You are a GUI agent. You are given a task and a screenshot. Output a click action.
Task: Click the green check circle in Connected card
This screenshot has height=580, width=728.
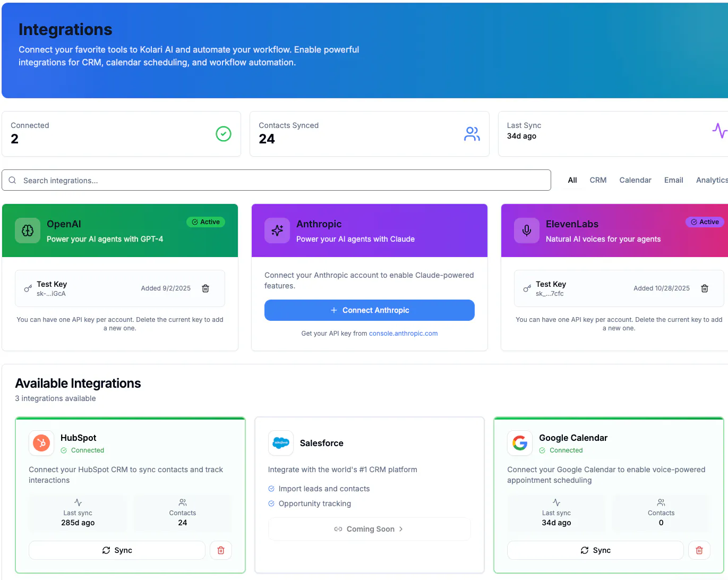click(x=224, y=134)
